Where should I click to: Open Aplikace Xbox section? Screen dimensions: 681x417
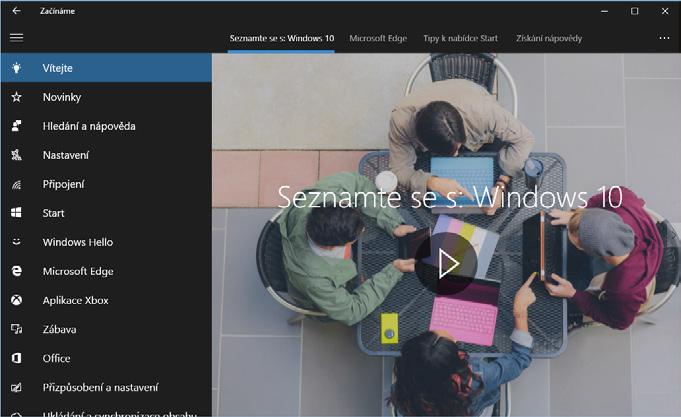tap(106, 300)
